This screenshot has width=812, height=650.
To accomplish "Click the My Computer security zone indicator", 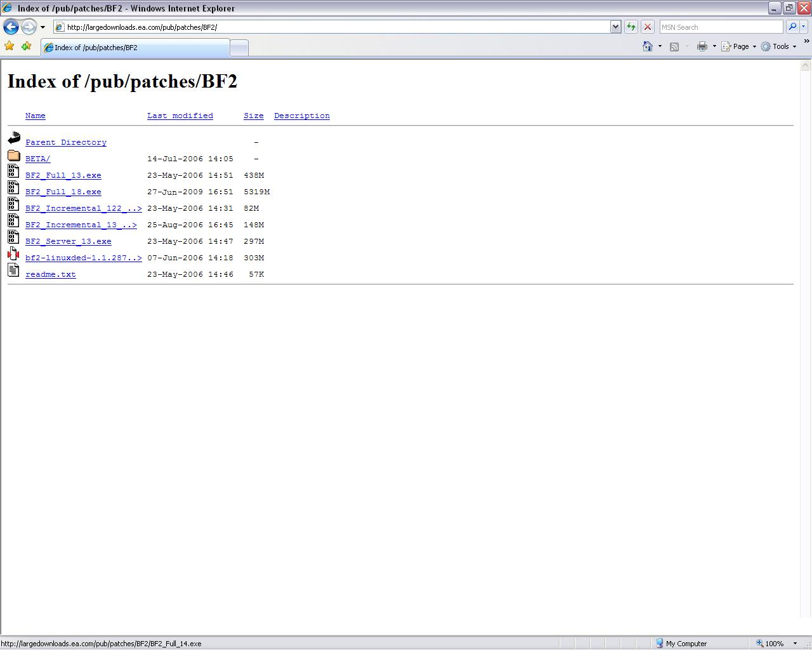I will point(681,643).
